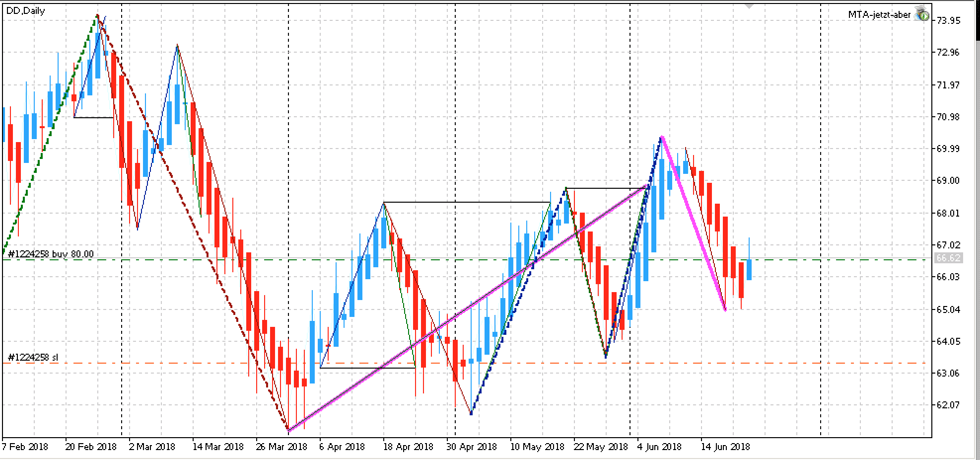
Task: Click the 68.01 price scale value
Action: (x=948, y=213)
